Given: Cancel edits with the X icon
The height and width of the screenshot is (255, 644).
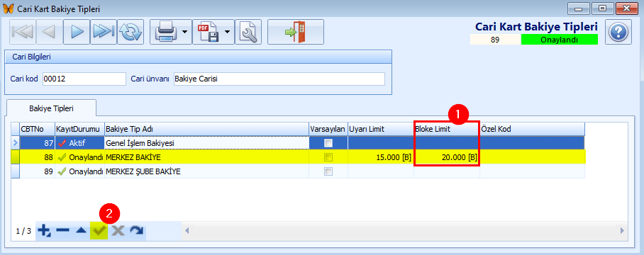Looking at the screenshot, I should pyautogui.click(x=118, y=231).
